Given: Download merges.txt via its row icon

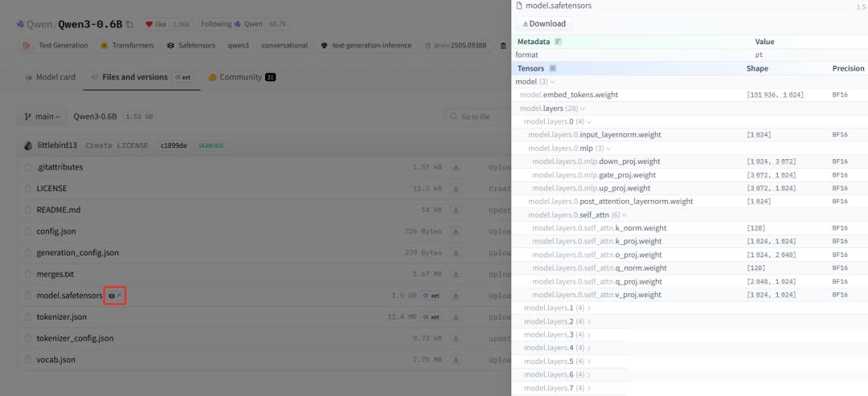Looking at the screenshot, I should (456, 275).
